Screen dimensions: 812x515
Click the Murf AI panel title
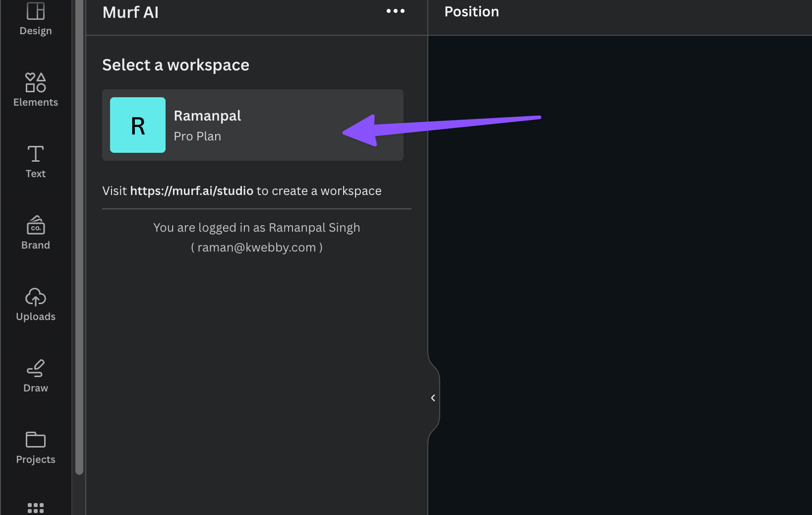pyautogui.click(x=130, y=12)
